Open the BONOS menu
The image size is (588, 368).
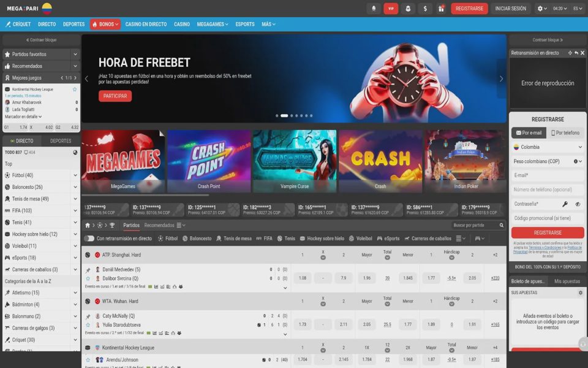(105, 25)
